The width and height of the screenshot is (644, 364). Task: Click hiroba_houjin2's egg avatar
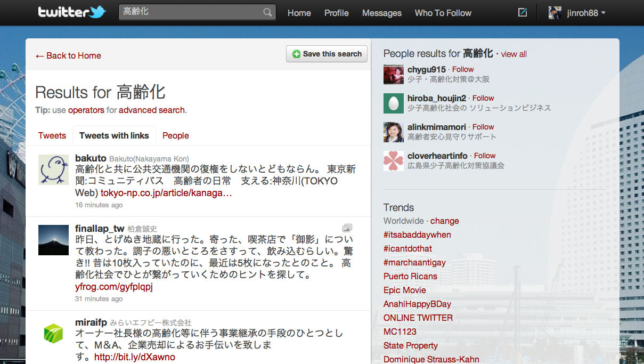394,103
